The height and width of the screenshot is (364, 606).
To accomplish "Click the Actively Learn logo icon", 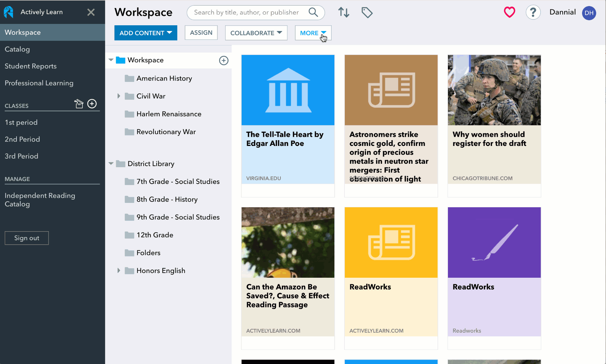I will coord(8,12).
